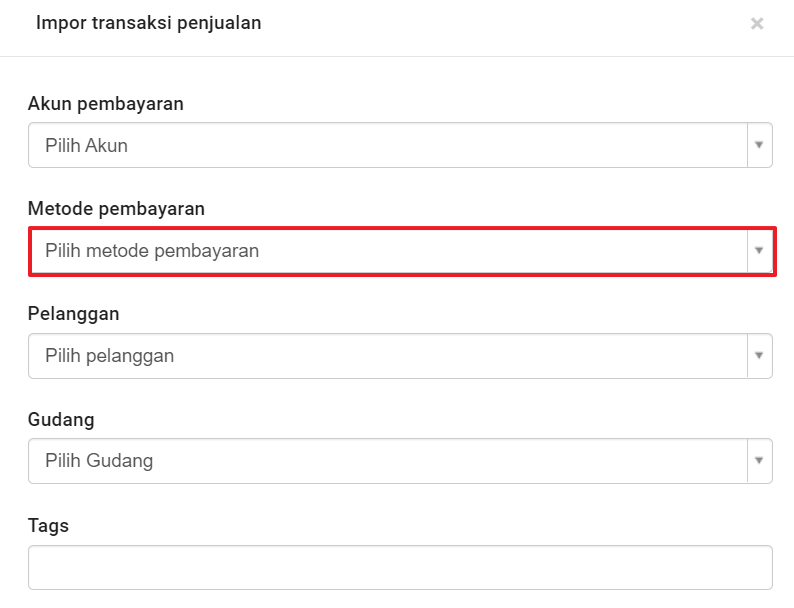Click the arrow icon of Pelanggan field
Screen dimensions: 794x608
click(x=759, y=355)
